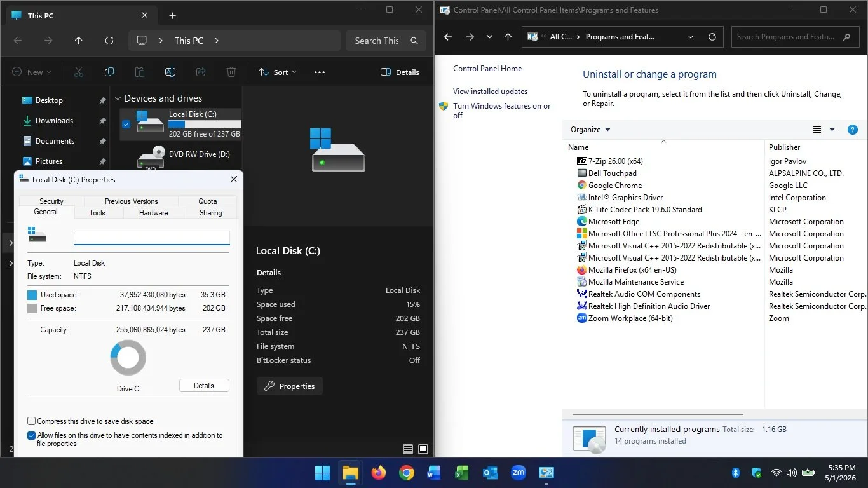
Task: Toggle the Details pane button in File Explorer
Action: (x=400, y=72)
